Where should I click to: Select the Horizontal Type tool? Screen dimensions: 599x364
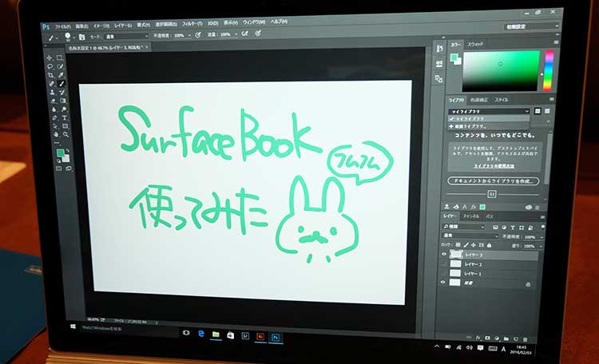click(65, 117)
